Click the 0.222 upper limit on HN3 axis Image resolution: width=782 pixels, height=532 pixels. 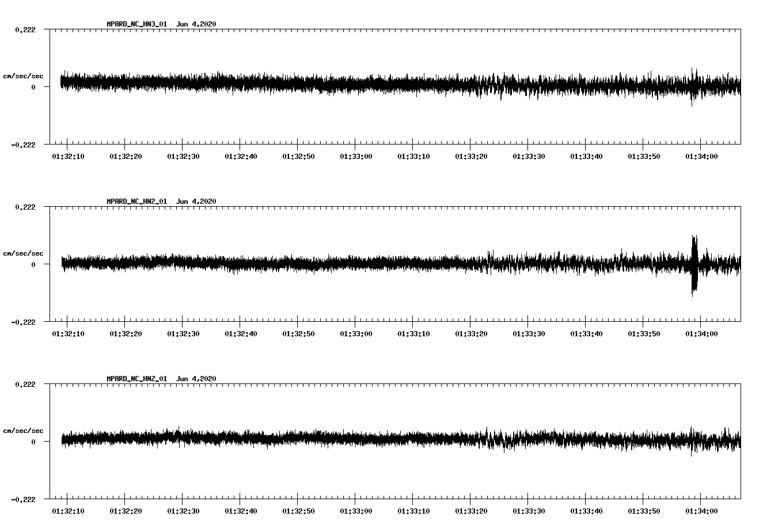25,29
